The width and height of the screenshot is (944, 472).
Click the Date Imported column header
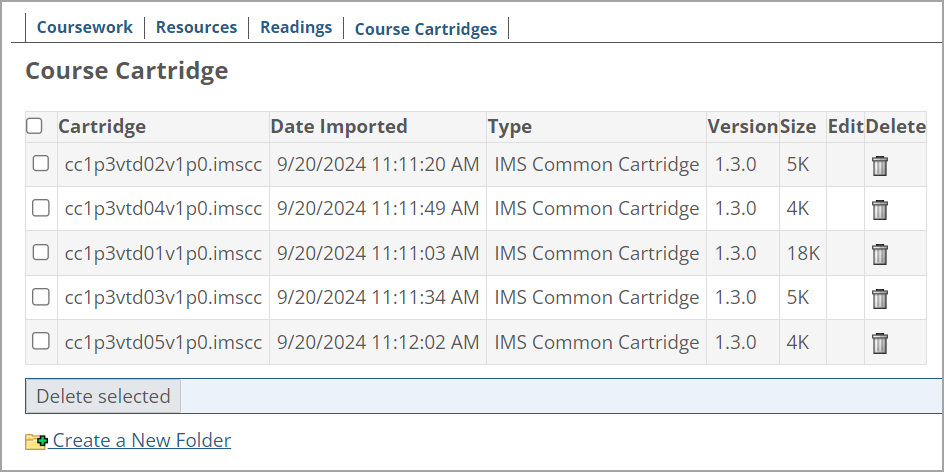pos(339,126)
